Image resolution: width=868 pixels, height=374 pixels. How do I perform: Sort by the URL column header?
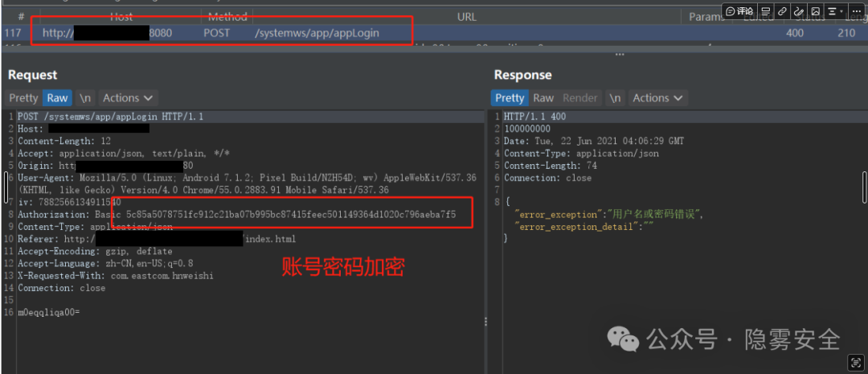(x=467, y=17)
